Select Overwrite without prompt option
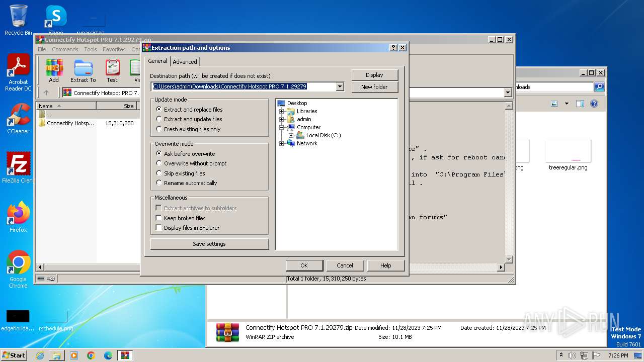 tap(191, 163)
